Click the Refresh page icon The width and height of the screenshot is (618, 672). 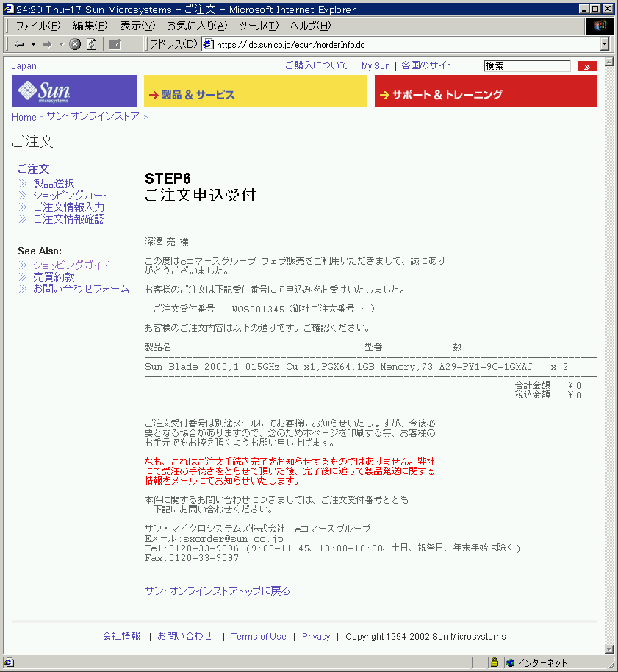92,44
